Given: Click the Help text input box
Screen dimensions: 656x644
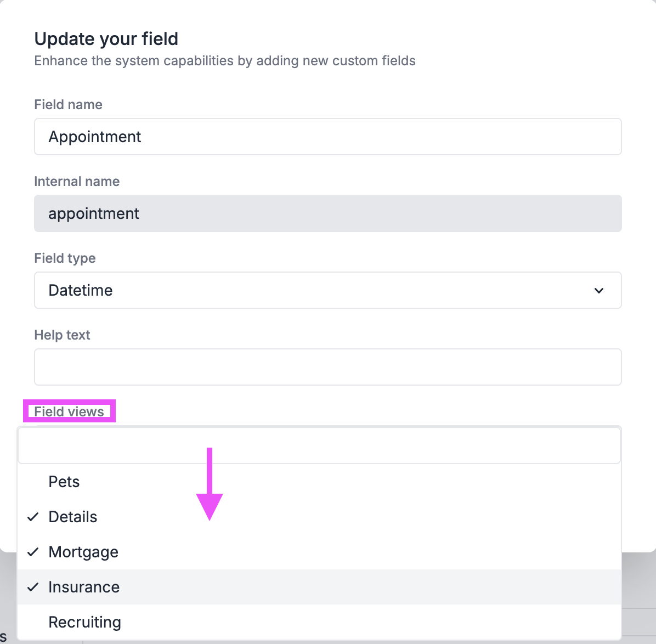Looking at the screenshot, I should (327, 366).
